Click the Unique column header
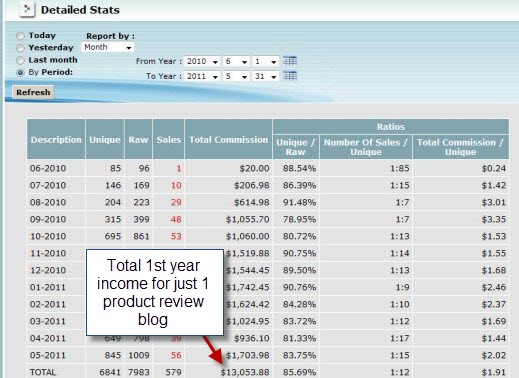 [105, 139]
